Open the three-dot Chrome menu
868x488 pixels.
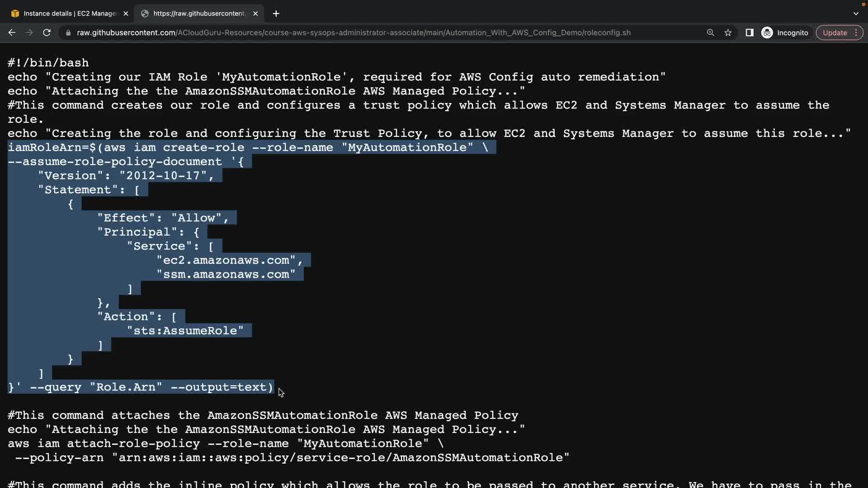point(856,33)
